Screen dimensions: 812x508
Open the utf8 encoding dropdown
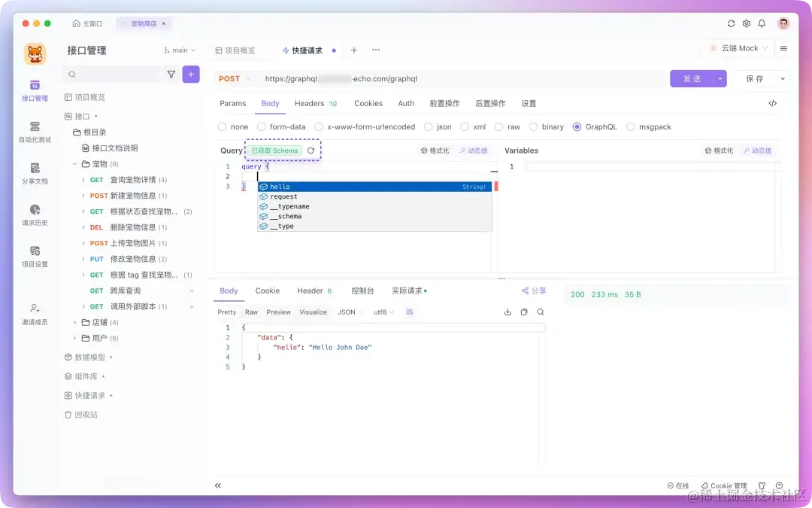[x=383, y=312]
